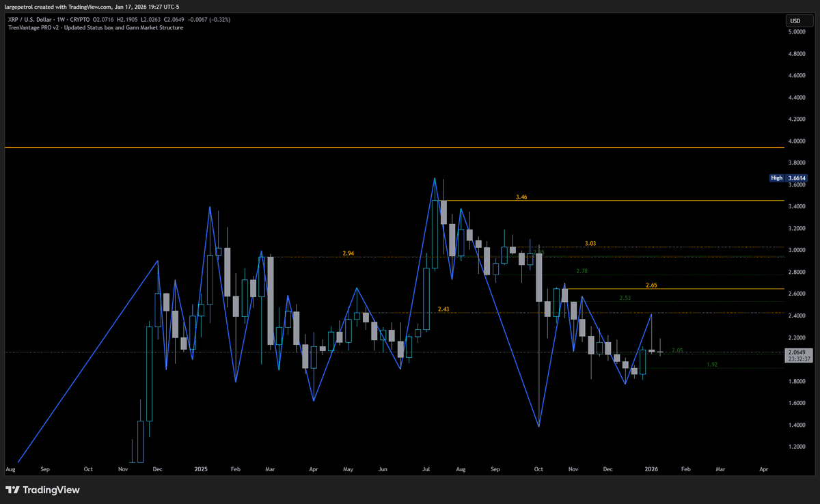The width and height of the screenshot is (820, 504).
Task: Click the 1.6000 price axis label
Action: point(797,403)
